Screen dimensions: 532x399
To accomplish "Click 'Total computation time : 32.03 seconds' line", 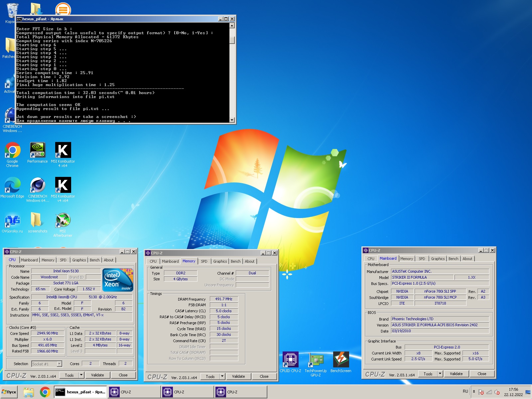I will [85, 93].
